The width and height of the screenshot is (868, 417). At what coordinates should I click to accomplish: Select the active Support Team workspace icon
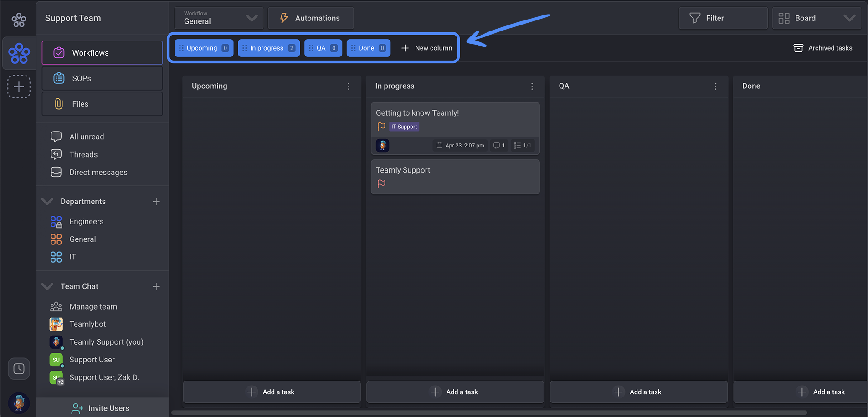[x=19, y=53]
